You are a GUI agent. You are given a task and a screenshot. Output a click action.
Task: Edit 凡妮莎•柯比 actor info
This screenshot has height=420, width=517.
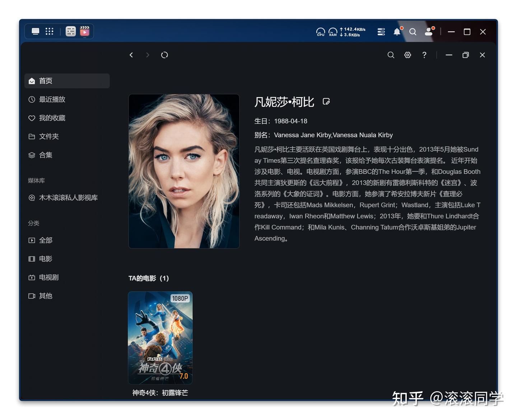tap(326, 102)
